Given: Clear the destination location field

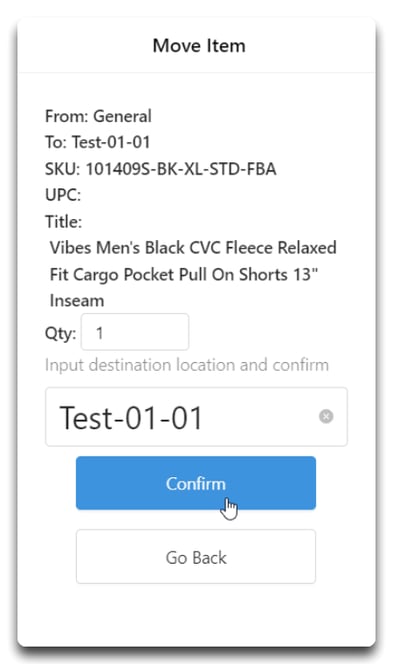Looking at the screenshot, I should [x=326, y=417].
